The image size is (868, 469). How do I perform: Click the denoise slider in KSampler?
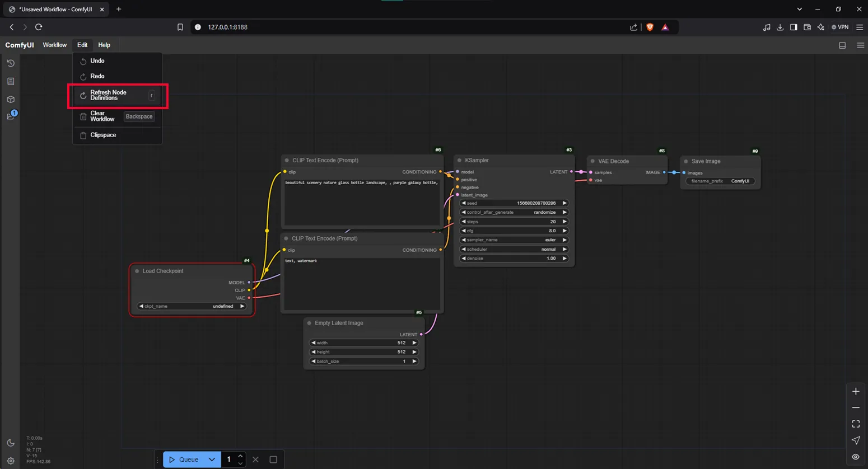[x=514, y=258]
